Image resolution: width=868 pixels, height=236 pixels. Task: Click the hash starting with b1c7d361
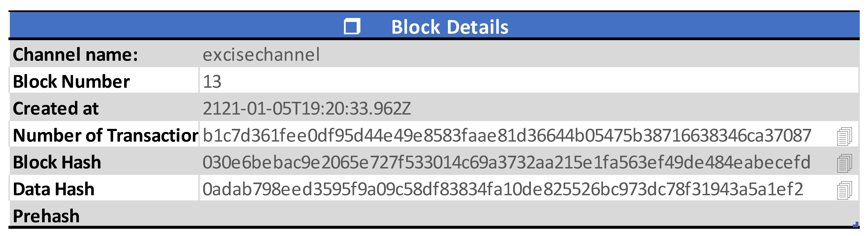tap(507, 136)
